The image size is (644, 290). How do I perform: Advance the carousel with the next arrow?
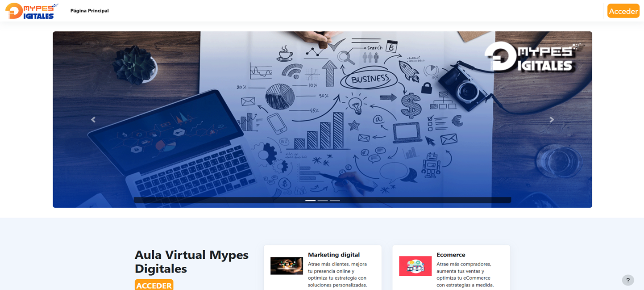[x=552, y=119]
